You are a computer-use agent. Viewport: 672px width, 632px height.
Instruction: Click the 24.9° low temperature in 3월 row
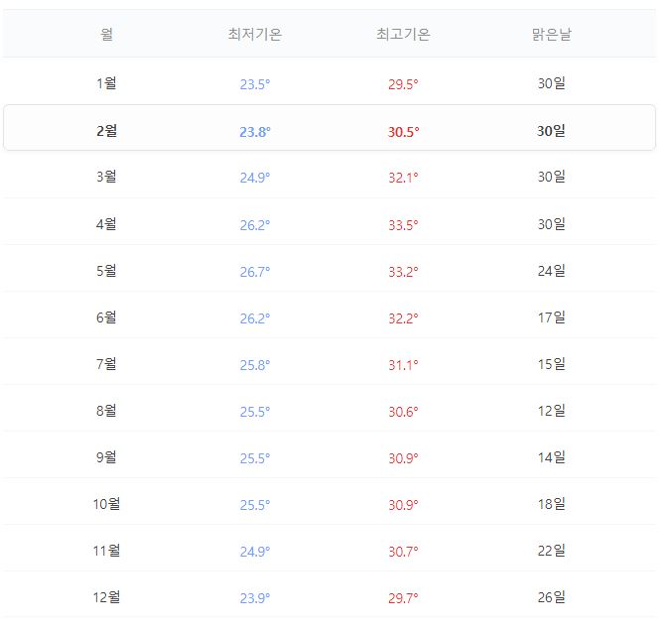[255, 178]
